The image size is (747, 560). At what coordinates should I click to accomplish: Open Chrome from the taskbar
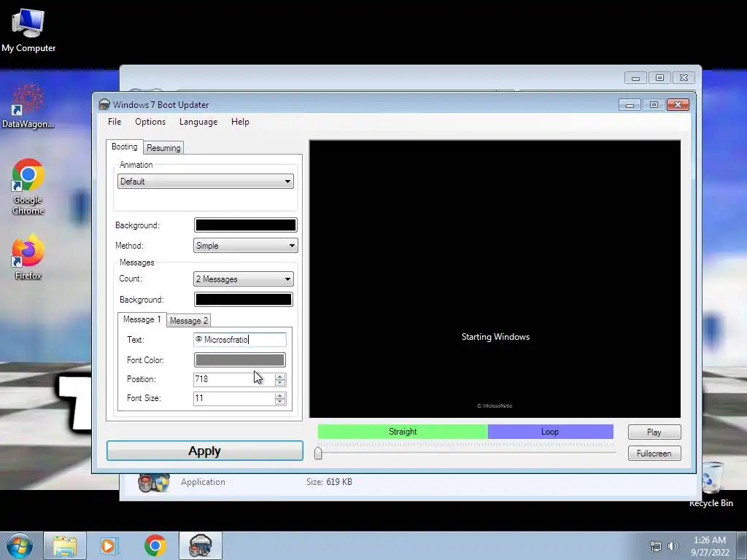(x=155, y=545)
